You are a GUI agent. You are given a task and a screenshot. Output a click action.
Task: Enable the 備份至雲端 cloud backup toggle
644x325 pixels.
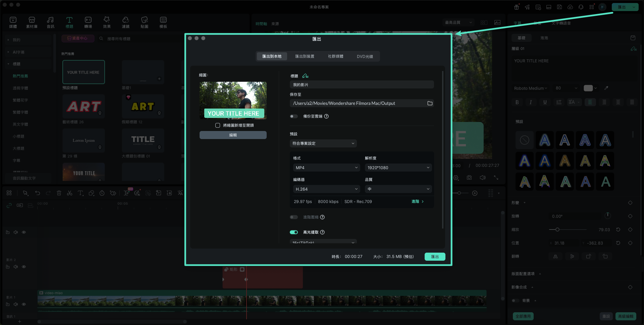pos(294,116)
